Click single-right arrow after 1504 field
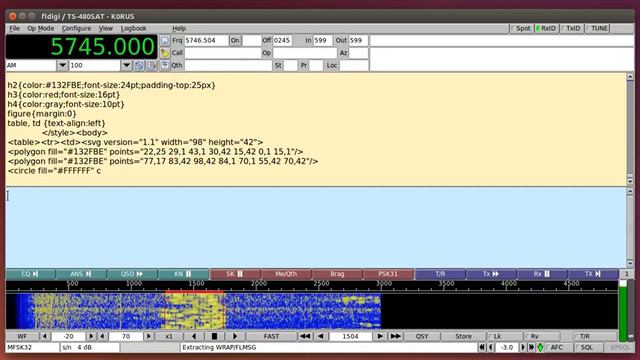 click(380, 336)
